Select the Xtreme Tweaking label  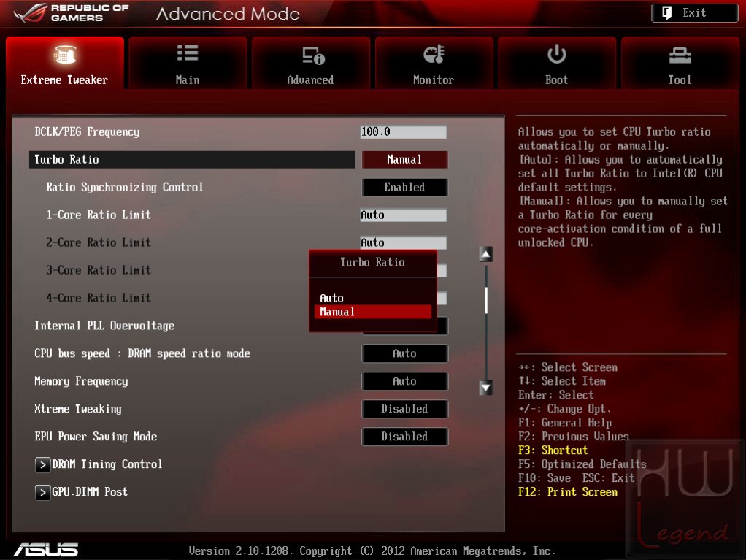point(78,409)
